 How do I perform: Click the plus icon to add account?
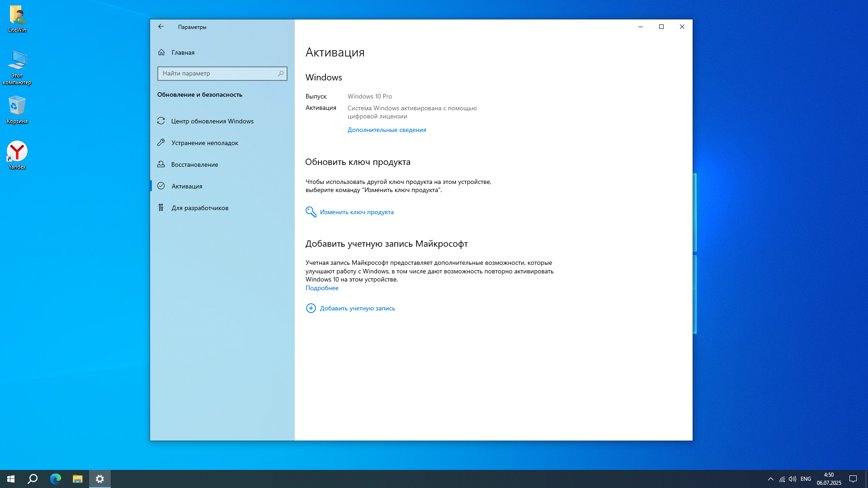[x=311, y=308]
